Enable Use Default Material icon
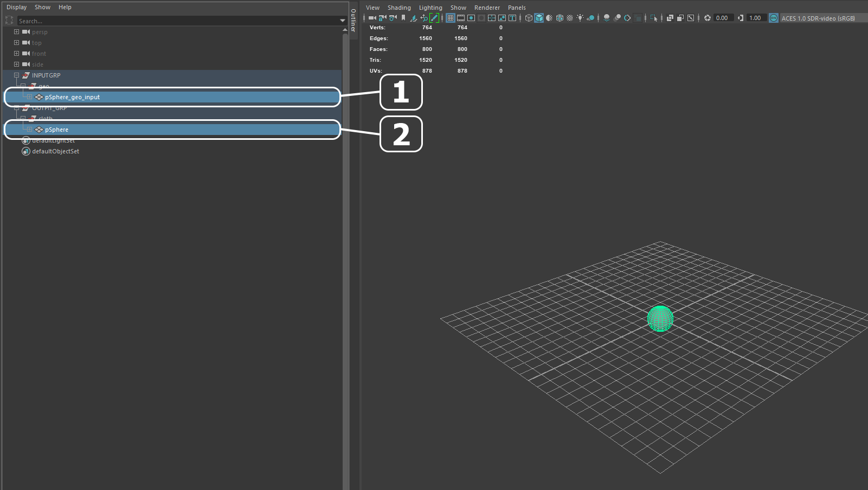Screen dimensions: 868x490 [x=549, y=18]
